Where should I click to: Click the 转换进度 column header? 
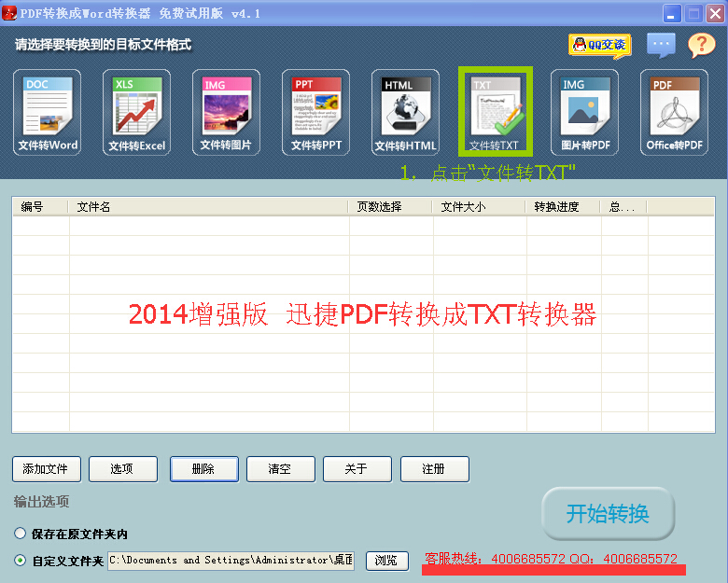(563, 206)
